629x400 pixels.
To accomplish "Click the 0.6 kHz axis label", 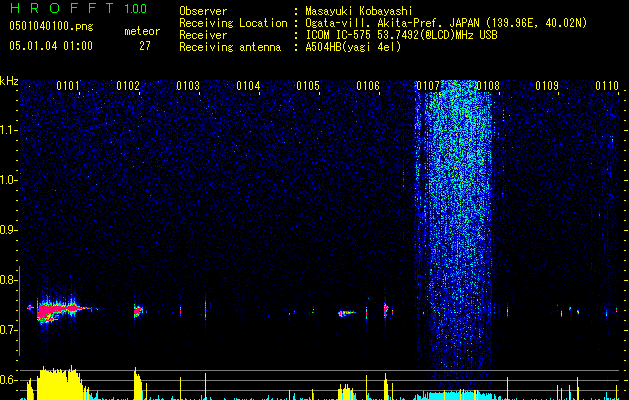I will click(9, 380).
